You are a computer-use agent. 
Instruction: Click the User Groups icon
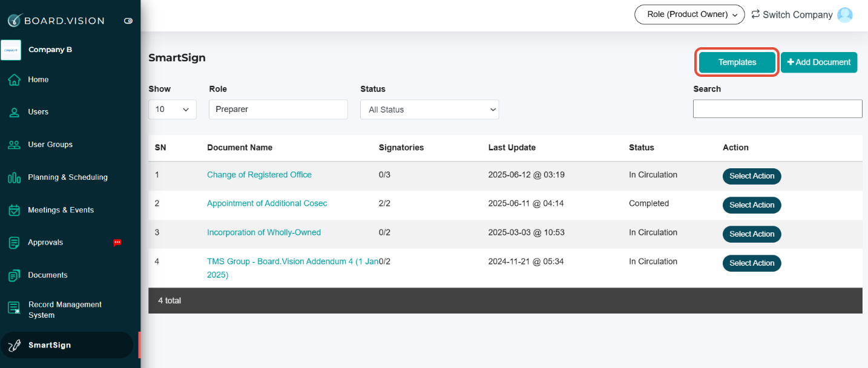coord(15,145)
